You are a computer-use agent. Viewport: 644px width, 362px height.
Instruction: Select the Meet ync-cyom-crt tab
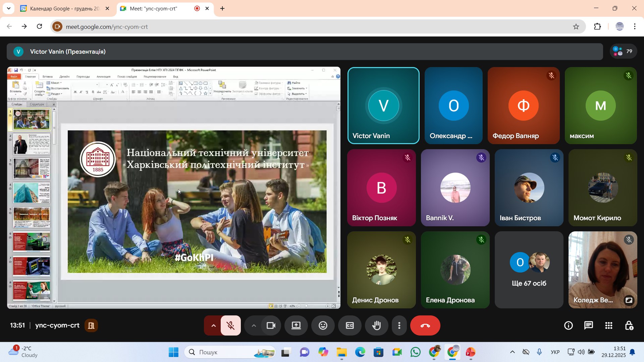(x=154, y=9)
